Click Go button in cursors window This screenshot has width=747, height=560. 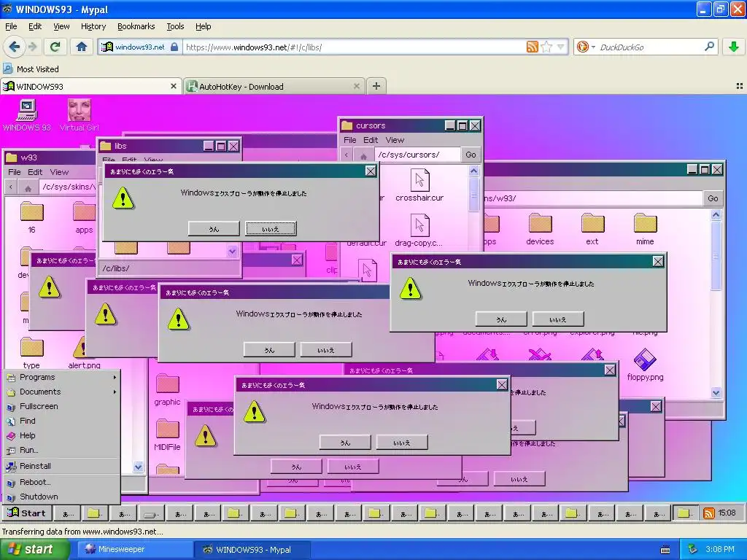click(471, 155)
